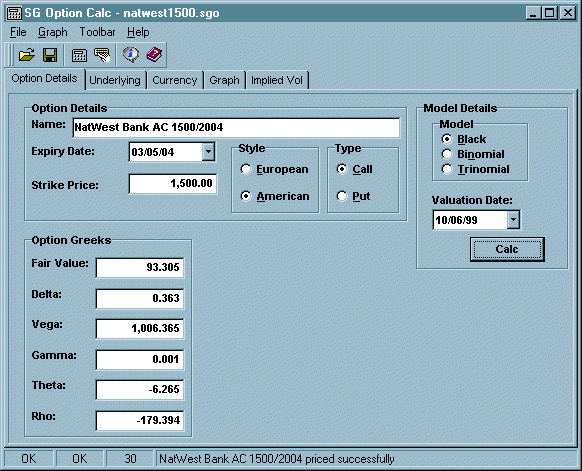Image resolution: width=582 pixels, height=471 pixels.
Task: Switch to the Underlying tab
Action: 115,80
